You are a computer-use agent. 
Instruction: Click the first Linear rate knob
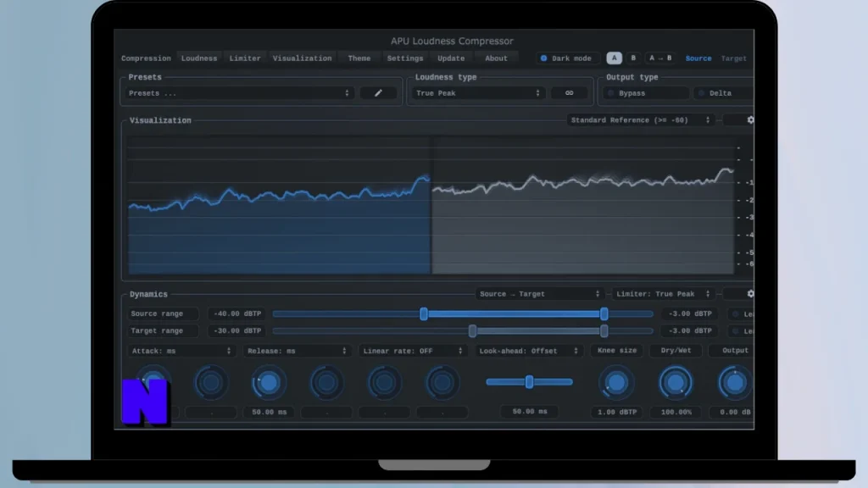click(384, 382)
